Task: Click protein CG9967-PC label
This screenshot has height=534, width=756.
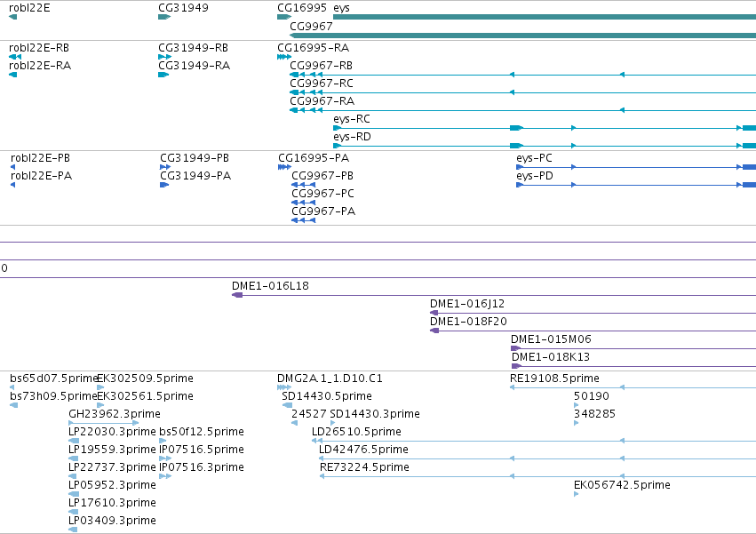Action: point(323,194)
